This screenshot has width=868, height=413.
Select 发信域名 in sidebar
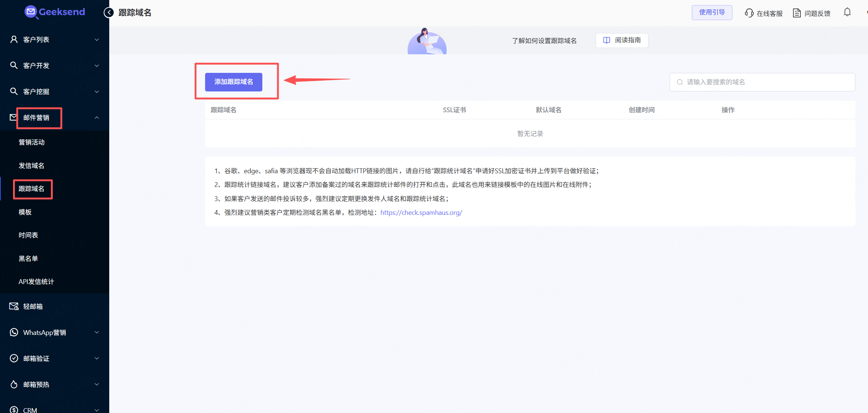[x=32, y=166]
